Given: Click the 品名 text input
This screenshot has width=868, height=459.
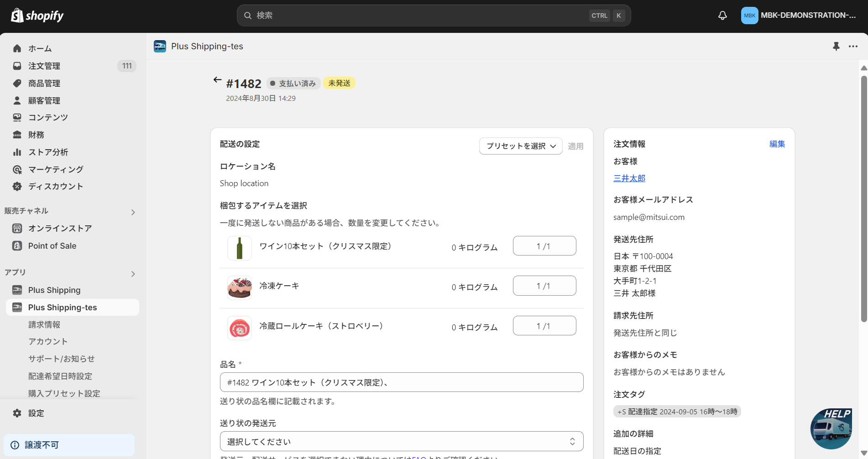Looking at the screenshot, I should click(x=402, y=382).
